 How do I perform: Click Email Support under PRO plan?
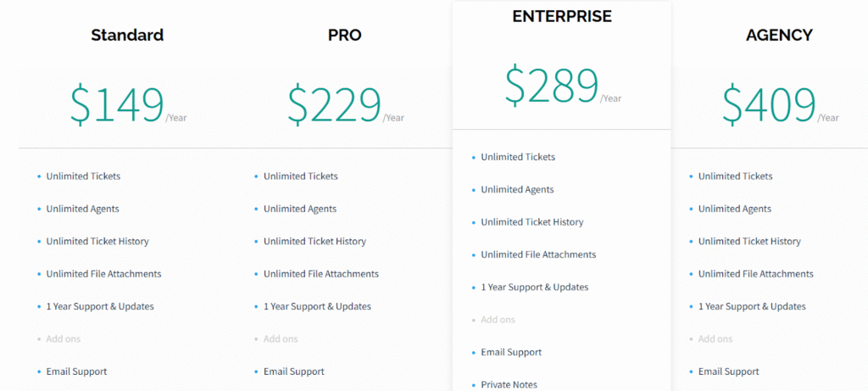pos(294,371)
